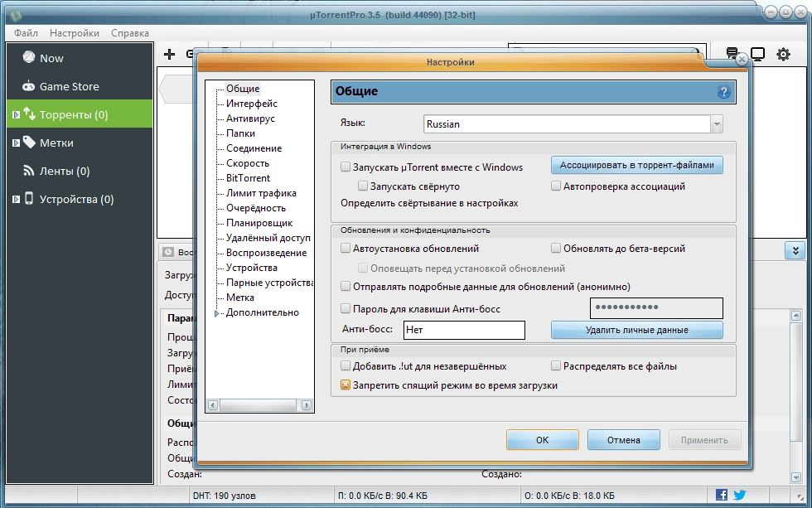The height and width of the screenshot is (508, 812).
Task: Select Общие in settings tree
Action: click(243, 89)
